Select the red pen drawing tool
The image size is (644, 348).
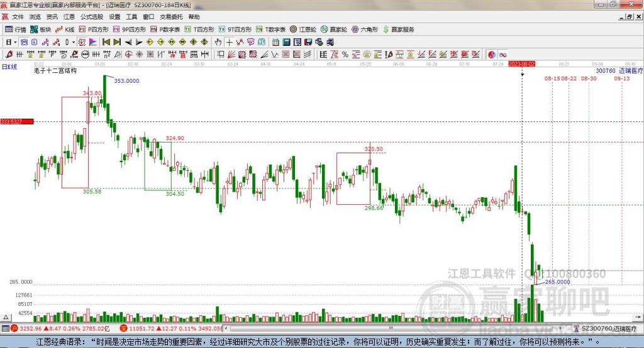[9, 55]
